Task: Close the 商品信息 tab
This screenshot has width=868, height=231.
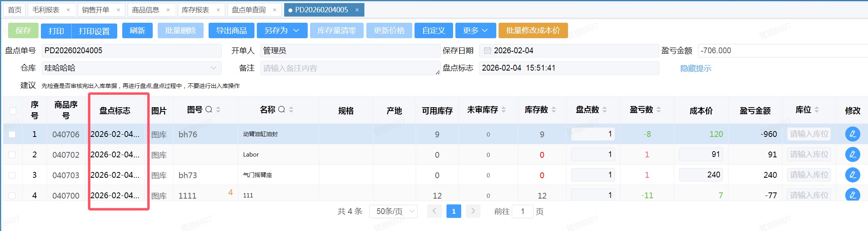Action: coord(168,10)
